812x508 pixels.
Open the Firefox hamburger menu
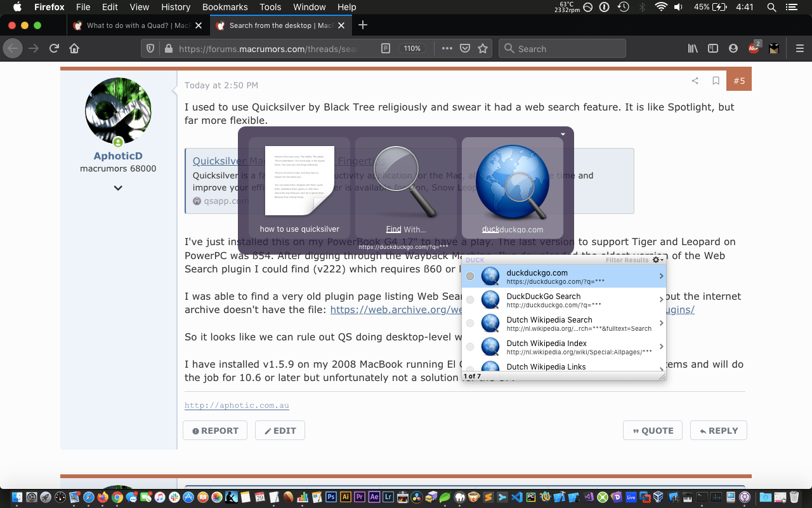(x=799, y=48)
